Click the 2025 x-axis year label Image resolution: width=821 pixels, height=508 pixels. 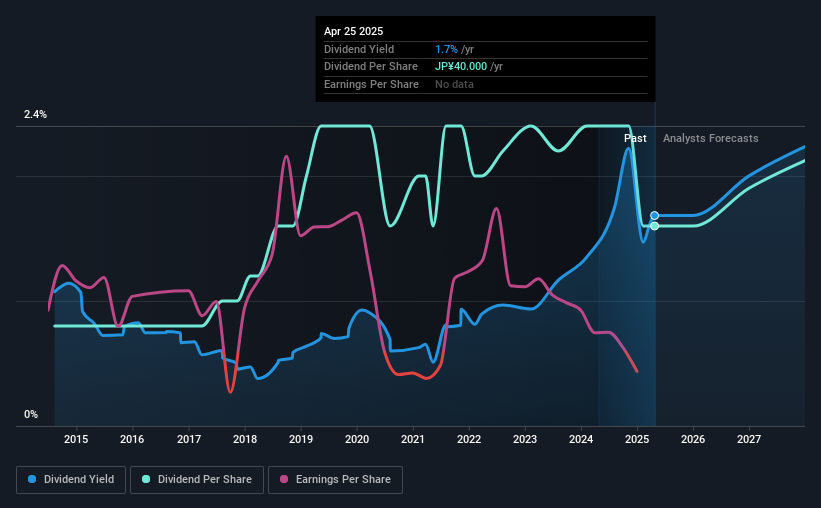pos(637,439)
